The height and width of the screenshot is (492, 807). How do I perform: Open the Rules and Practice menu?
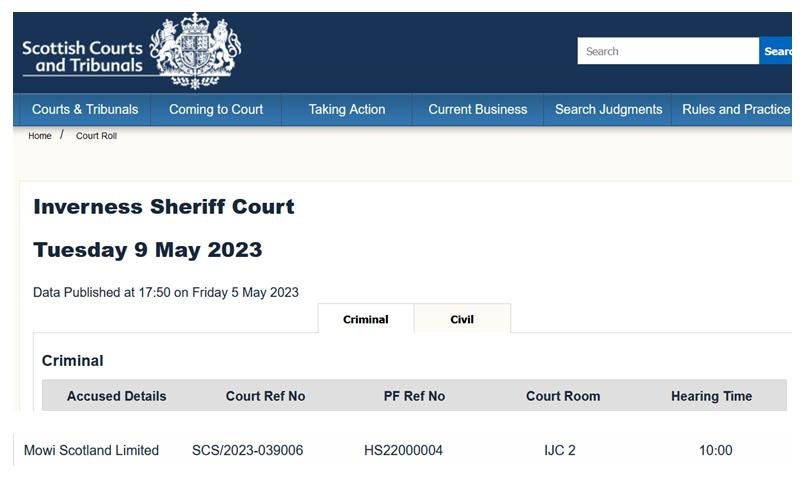click(x=736, y=110)
